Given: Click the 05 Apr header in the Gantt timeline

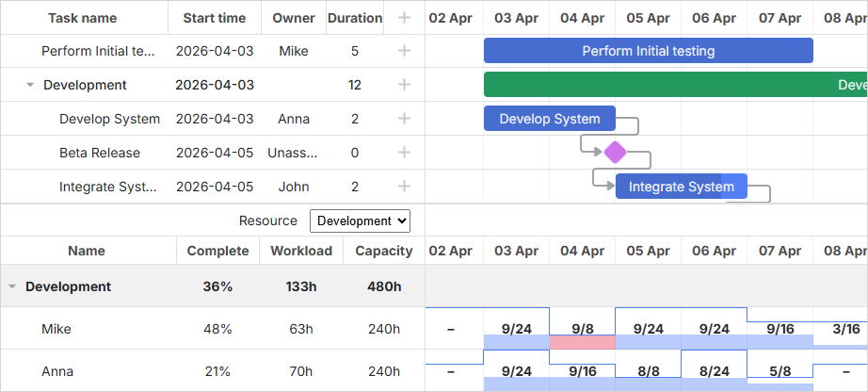Looking at the screenshot, I should [x=649, y=18].
